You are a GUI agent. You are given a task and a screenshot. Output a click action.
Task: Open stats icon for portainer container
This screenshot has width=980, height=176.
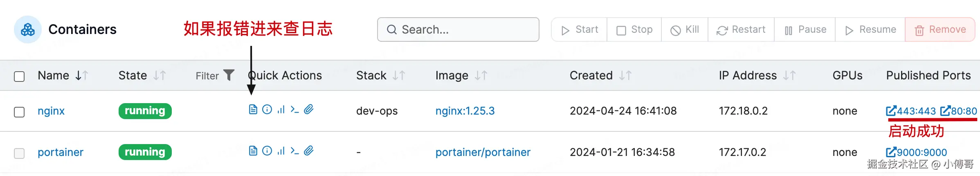click(281, 151)
